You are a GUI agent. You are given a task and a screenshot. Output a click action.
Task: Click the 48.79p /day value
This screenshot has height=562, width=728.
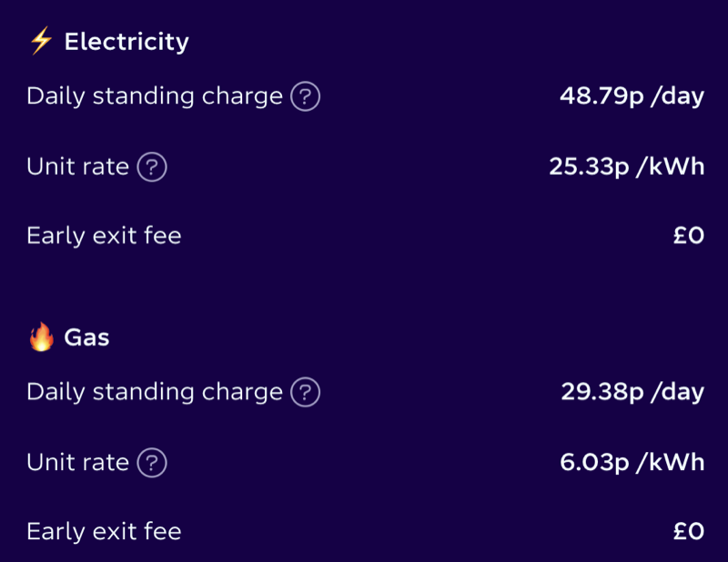(632, 96)
